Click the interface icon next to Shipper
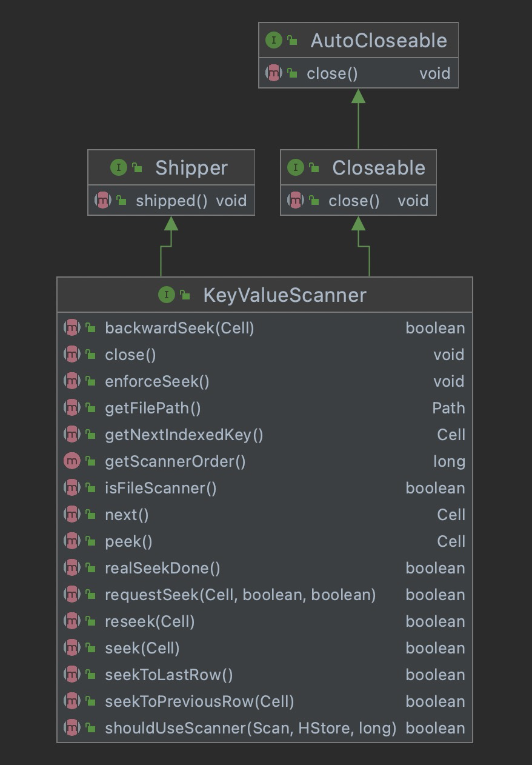Image resolution: width=532 pixels, height=765 pixels. tap(118, 168)
